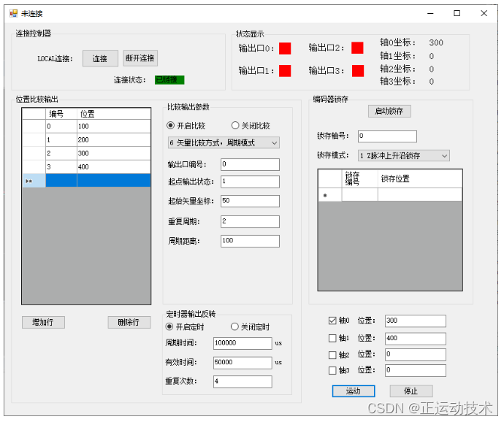
Task: Start motion with 运动 button
Action: pyautogui.click(x=354, y=391)
